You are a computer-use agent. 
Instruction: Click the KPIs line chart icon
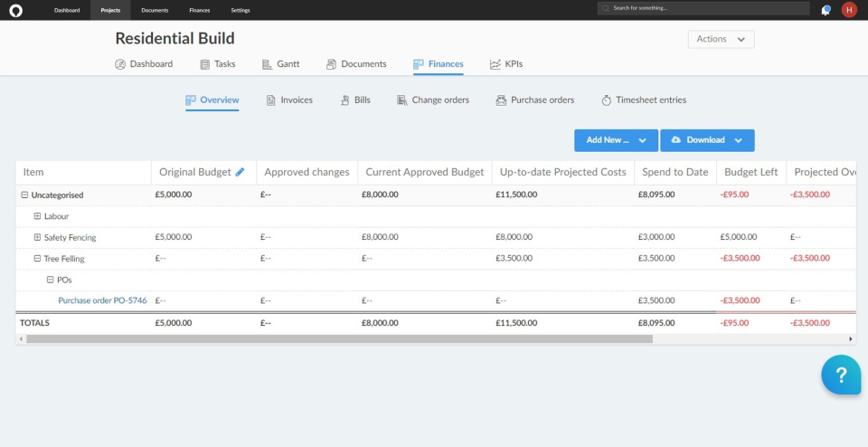495,64
